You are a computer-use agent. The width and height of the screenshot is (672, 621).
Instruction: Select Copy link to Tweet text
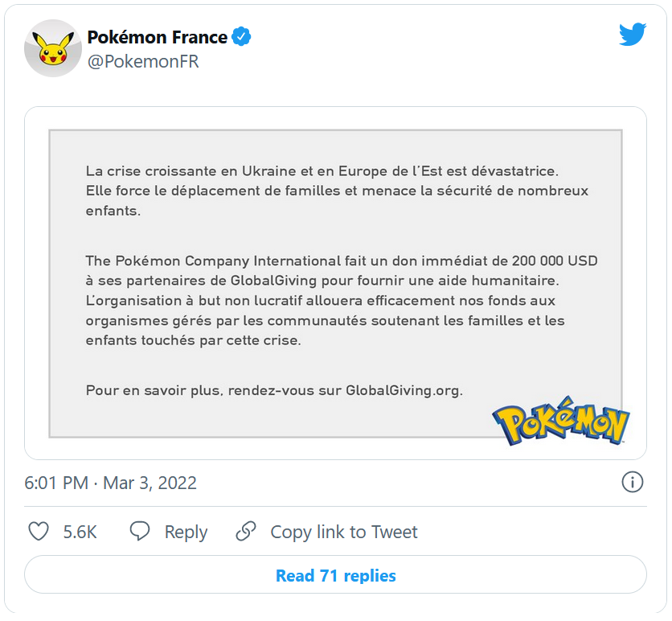coord(344,532)
